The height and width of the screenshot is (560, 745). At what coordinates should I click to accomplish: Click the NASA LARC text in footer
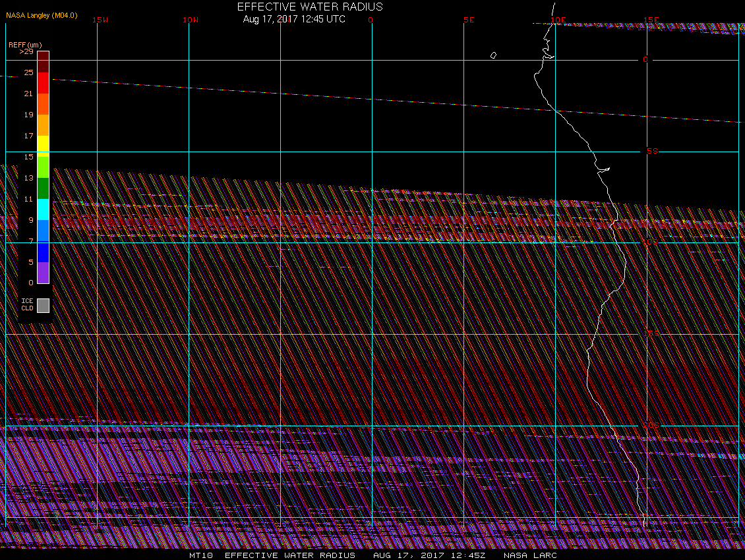coord(530,555)
